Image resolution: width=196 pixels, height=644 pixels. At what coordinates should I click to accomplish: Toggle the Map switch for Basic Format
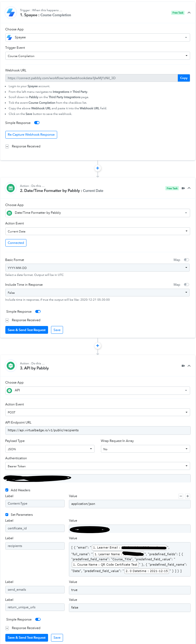[x=186, y=260]
